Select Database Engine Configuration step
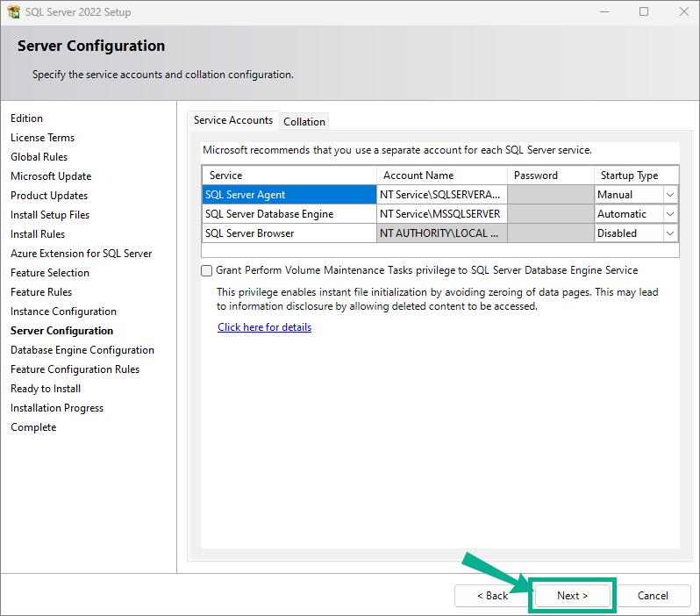Image resolution: width=700 pixels, height=616 pixels. click(x=82, y=350)
